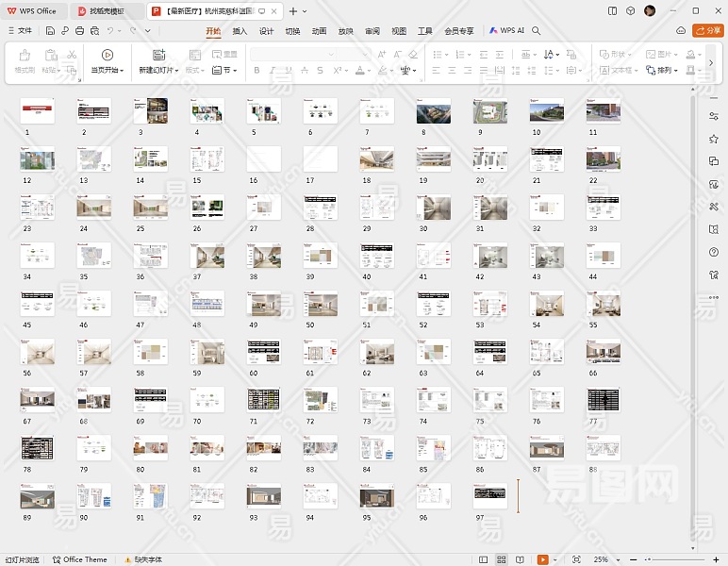Click the New Slide icon
The height and width of the screenshot is (566, 728).
pyautogui.click(x=157, y=55)
